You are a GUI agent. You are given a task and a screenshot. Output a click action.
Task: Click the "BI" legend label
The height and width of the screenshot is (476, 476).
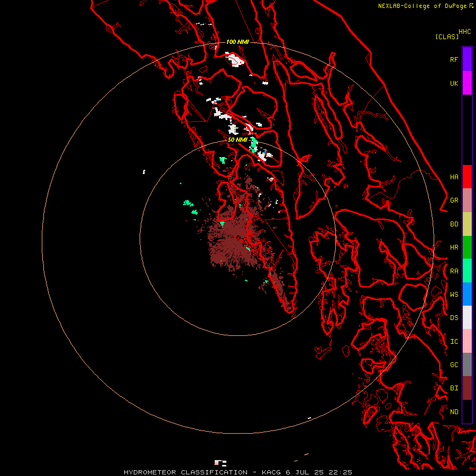coord(454,388)
